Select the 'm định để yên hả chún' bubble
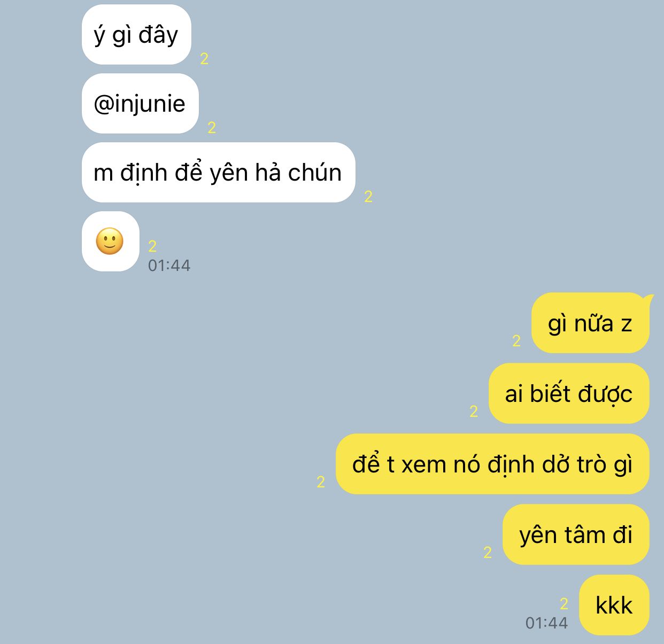The image size is (664, 644). pyautogui.click(x=218, y=172)
